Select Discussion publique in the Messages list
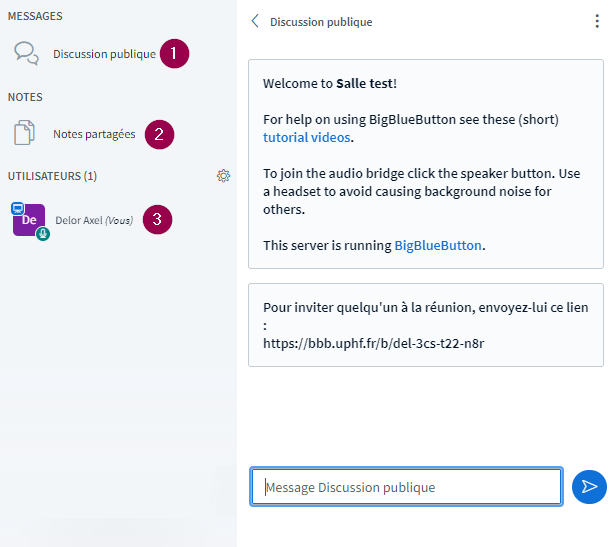This screenshot has width=616, height=547. [x=104, y=54]
